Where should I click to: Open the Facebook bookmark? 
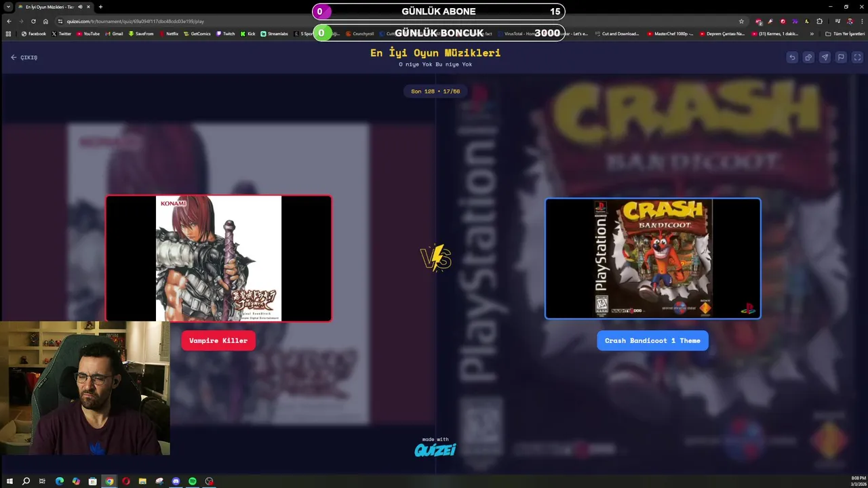(34, 34)
